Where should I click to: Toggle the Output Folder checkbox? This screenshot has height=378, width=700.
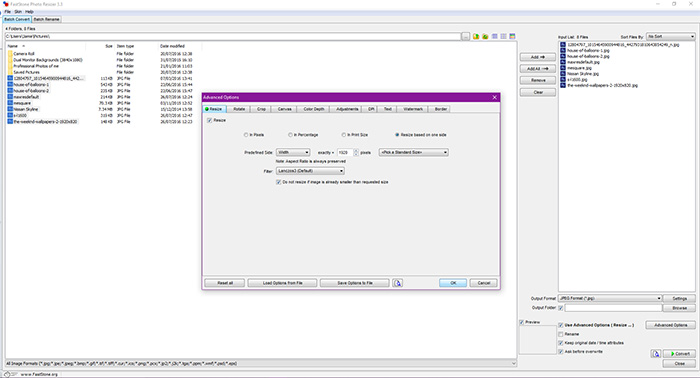point(561,308)
